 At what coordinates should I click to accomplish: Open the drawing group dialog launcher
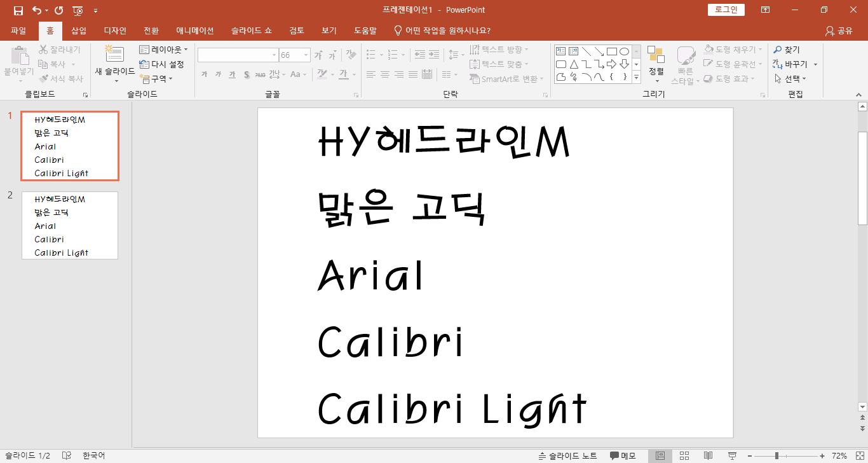point(763,95)
